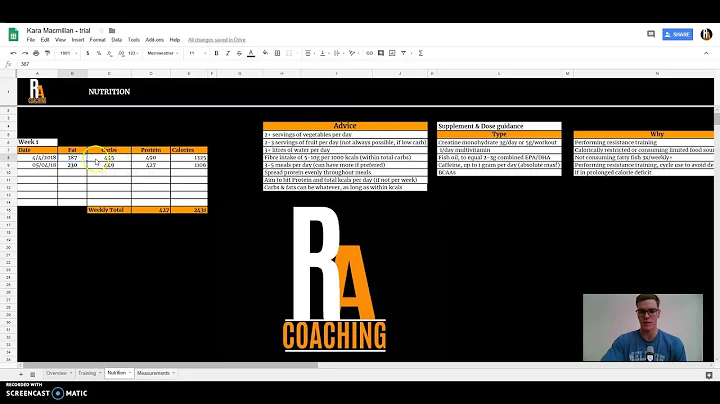Click the Kara Macmillan - trial title
Image resolution: width=720 pixels, height=404 pixels.
(x=58, y=30)
